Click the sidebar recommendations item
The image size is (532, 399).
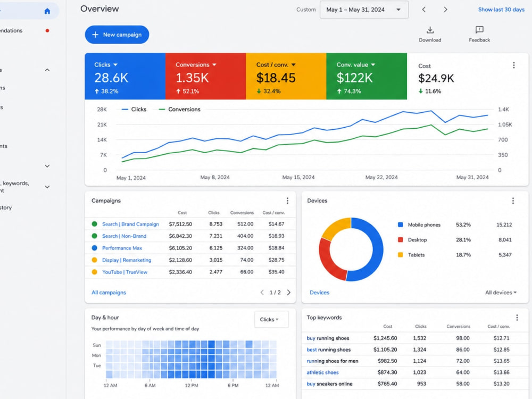(x=11, y=30)
